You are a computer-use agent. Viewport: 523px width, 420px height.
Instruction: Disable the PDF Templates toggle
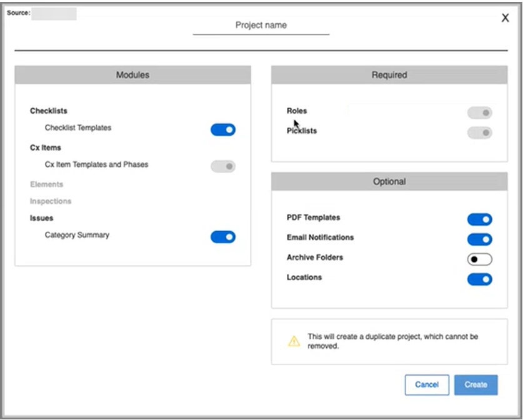480,219
